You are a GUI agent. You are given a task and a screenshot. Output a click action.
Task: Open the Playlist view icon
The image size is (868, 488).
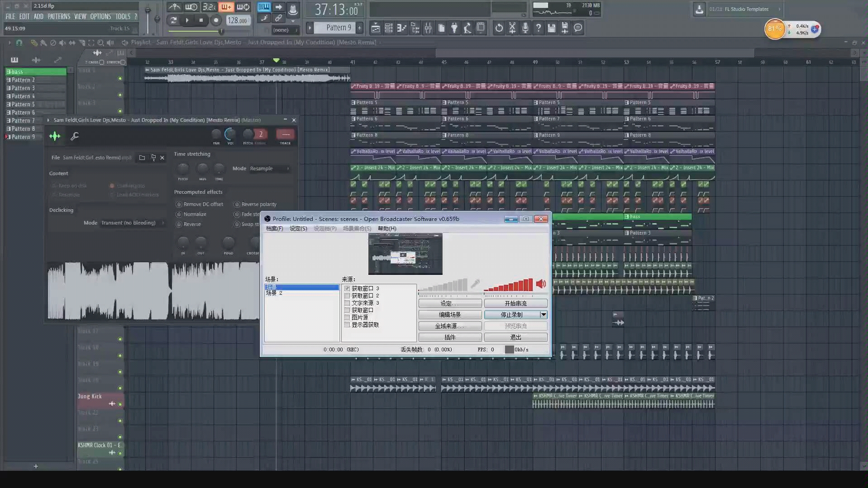[376, 28]
